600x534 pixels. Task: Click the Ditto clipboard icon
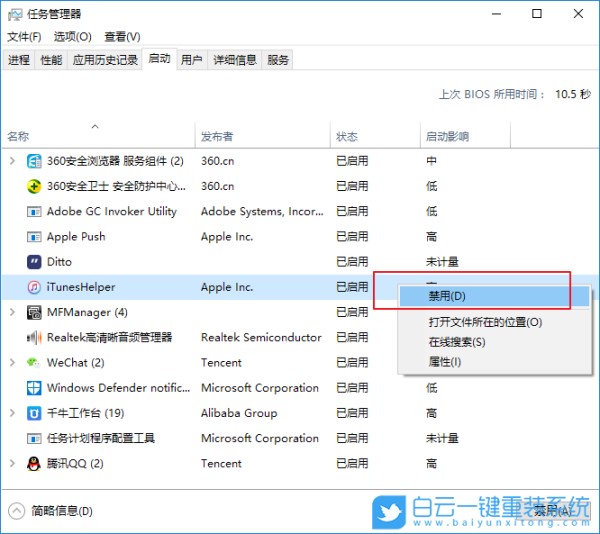click(34, 262)
